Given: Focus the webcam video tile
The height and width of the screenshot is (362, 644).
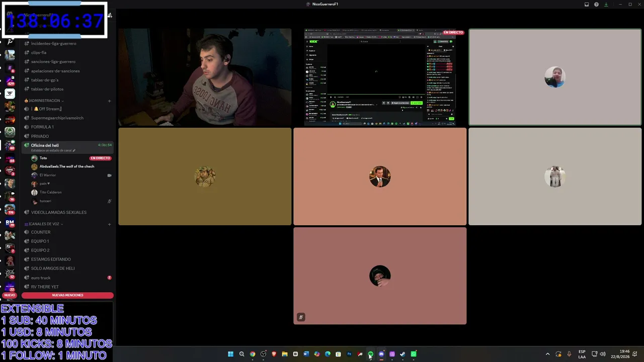Looking at the screenshot, I should click(205, 77).
